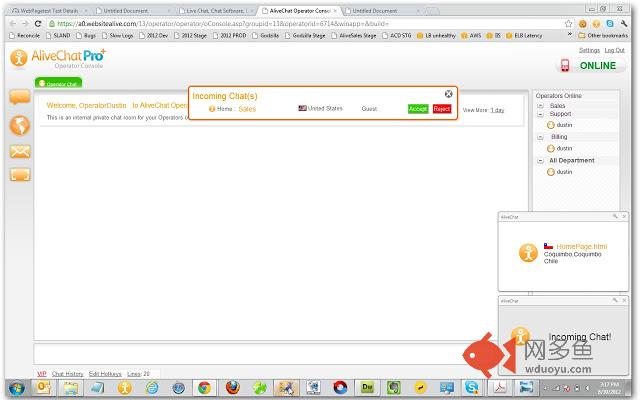Open the Edit Hotkeys link
640x400 pixels.
point(105,373)
